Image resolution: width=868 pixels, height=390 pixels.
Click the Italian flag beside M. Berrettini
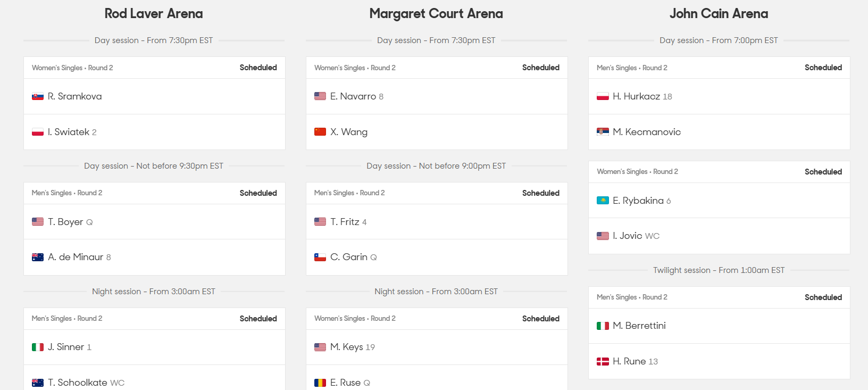click(603, 326)
